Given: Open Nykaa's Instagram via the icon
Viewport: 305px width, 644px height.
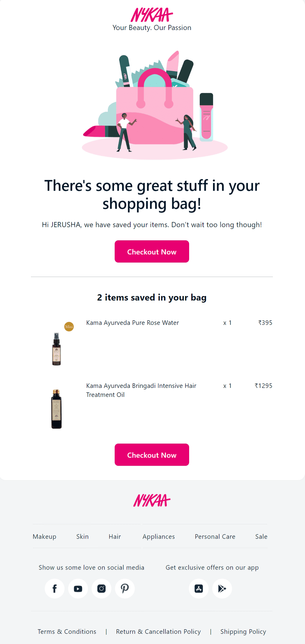Looking at the screenshot, I should [101, 588].
